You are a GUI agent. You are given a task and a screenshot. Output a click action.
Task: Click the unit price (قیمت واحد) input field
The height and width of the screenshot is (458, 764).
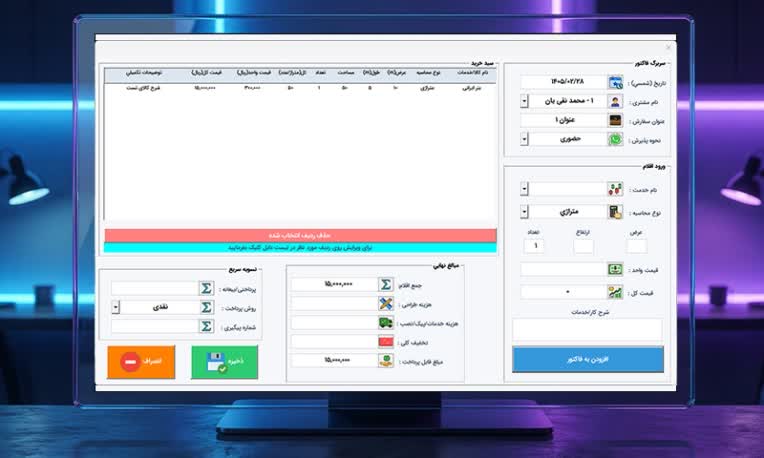coord(564,269)
